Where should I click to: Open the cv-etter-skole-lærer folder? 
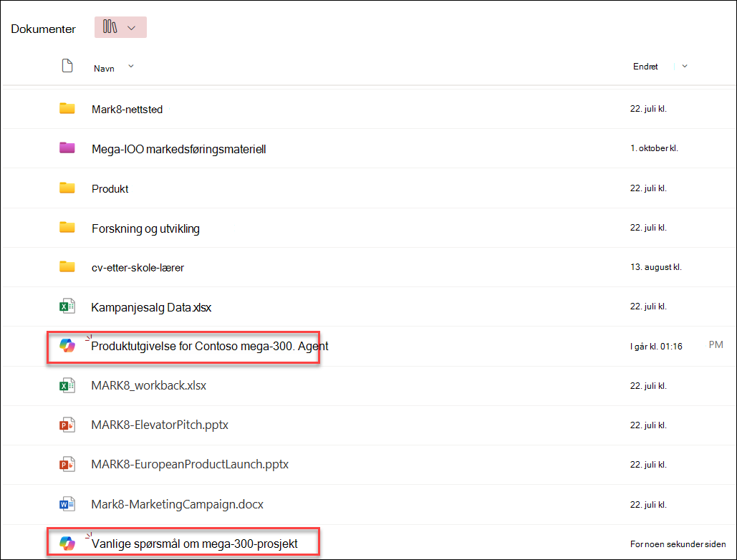point(138,268)
